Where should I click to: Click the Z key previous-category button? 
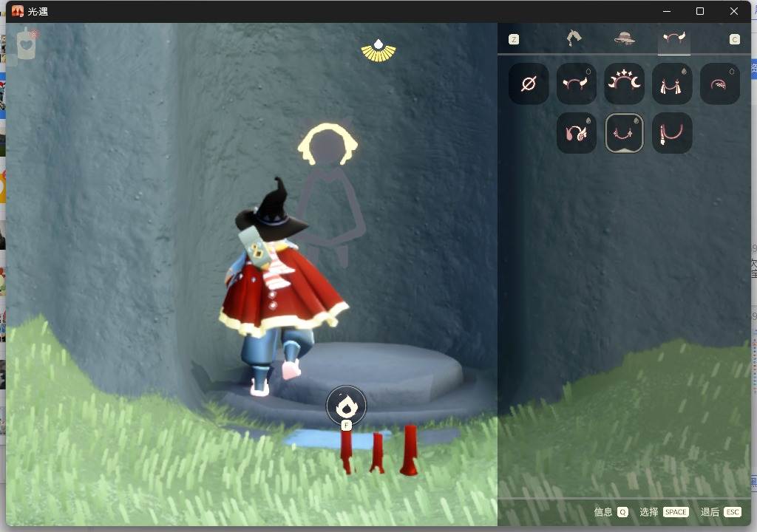tap(514, 39)
